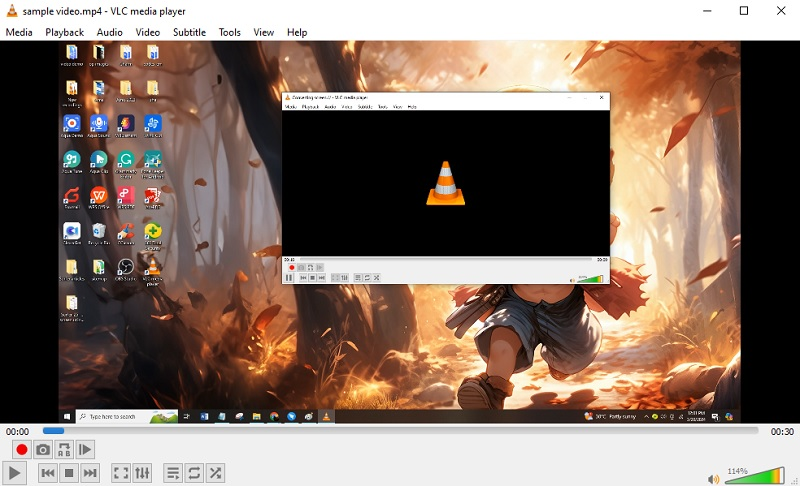This screenshot has height=486, width=800.
Task: Start recording with the red Record button
Action: [x=21, y=449]
